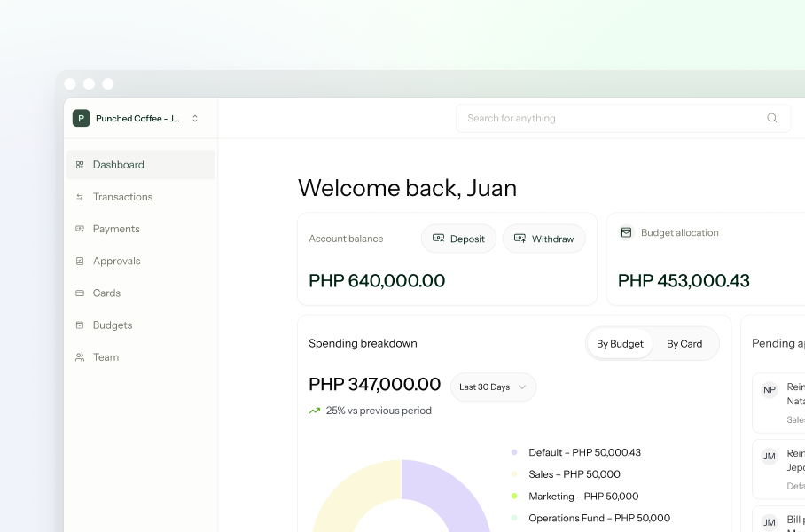805x532 pixels.
Task: Click the Dashboard grid icon in sidebar
Action: tap(80, 165)
